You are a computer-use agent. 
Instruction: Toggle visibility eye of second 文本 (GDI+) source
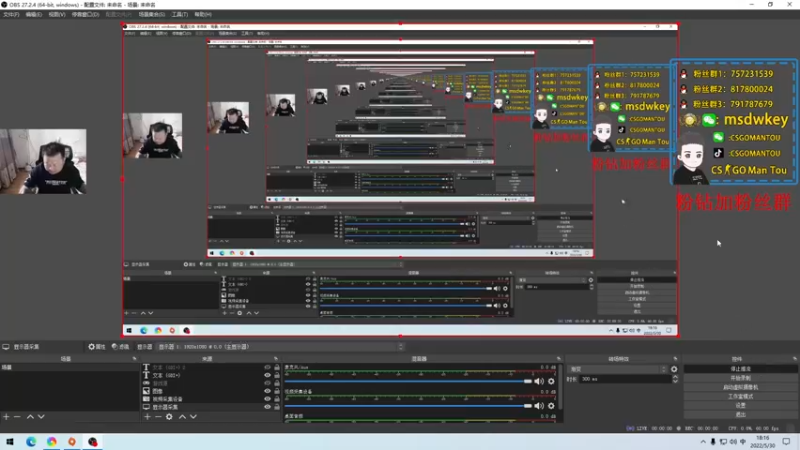267,375
